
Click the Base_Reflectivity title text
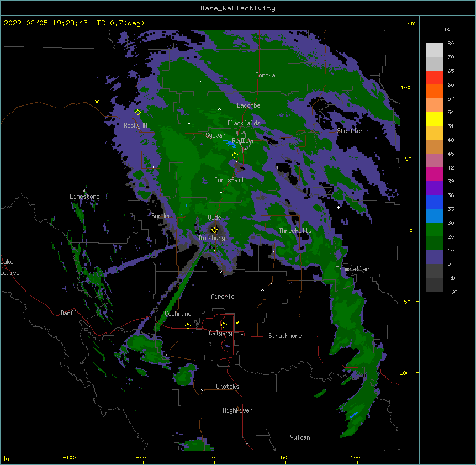coord(238,8)
